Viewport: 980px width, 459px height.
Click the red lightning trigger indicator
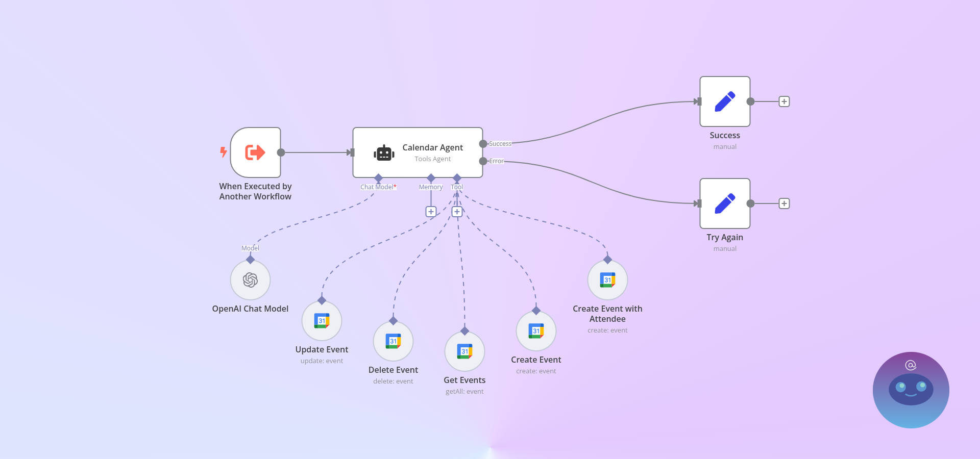click(223, 152)
